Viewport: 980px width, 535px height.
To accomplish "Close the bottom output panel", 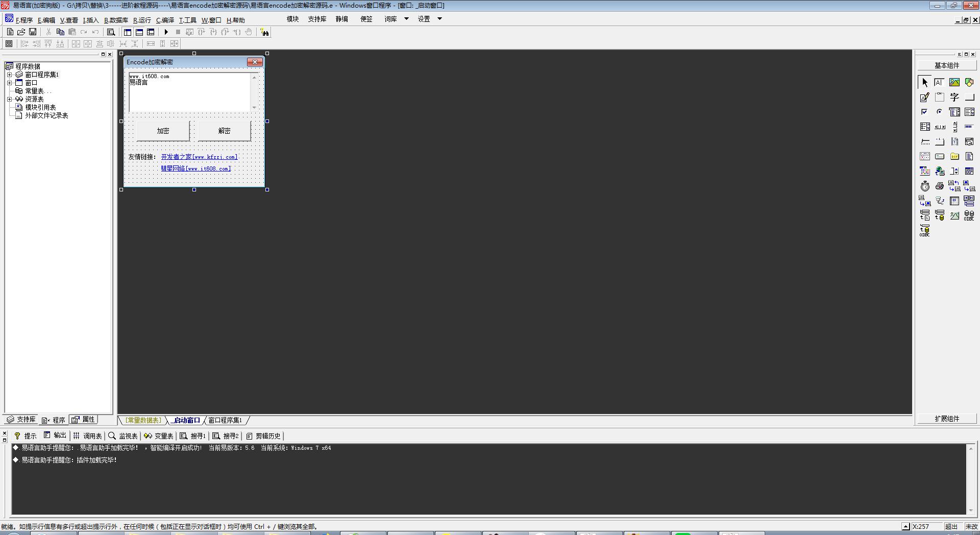I will (x=5, y=433).
